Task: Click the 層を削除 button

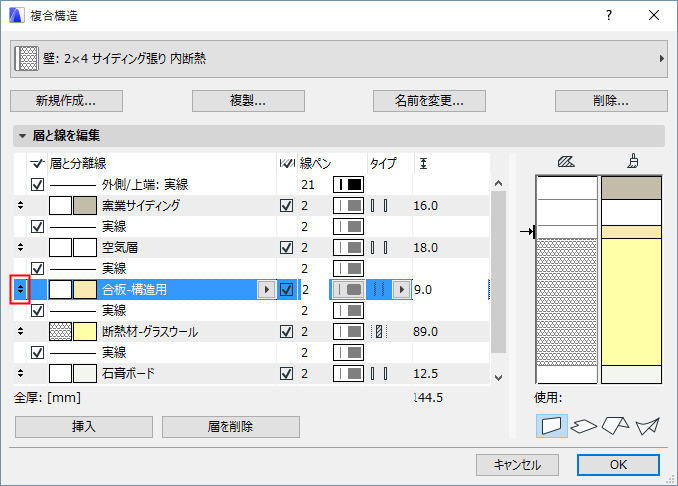Action: (x=230, y=427)
